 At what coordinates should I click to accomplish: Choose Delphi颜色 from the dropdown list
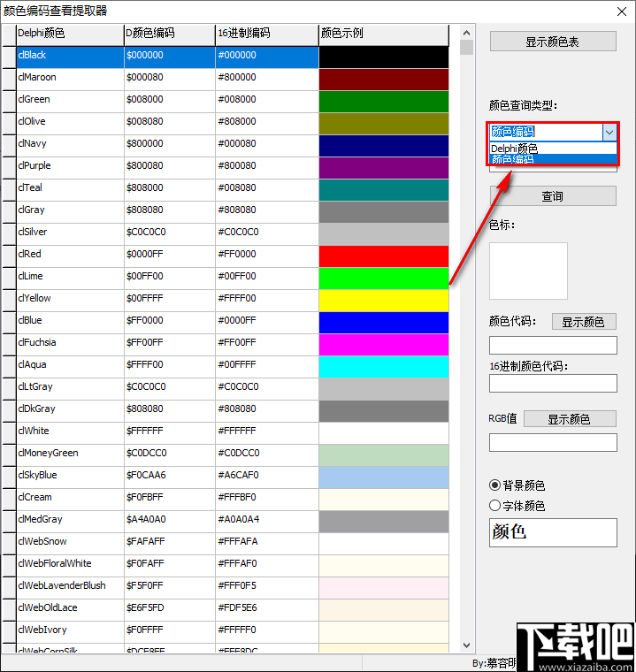553,149
